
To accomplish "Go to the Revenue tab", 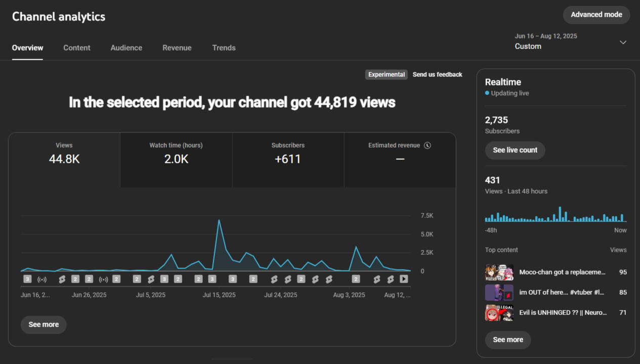I will point(177,48).
